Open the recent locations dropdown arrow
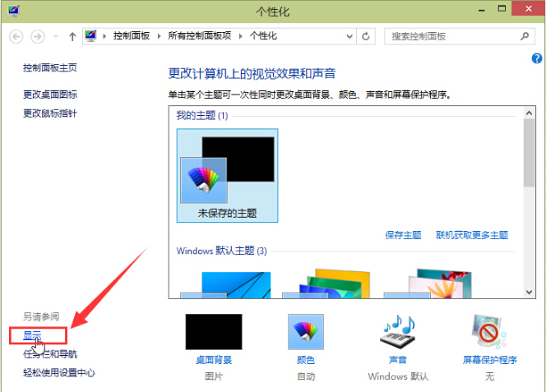546x392 pixels. (56, 36)
